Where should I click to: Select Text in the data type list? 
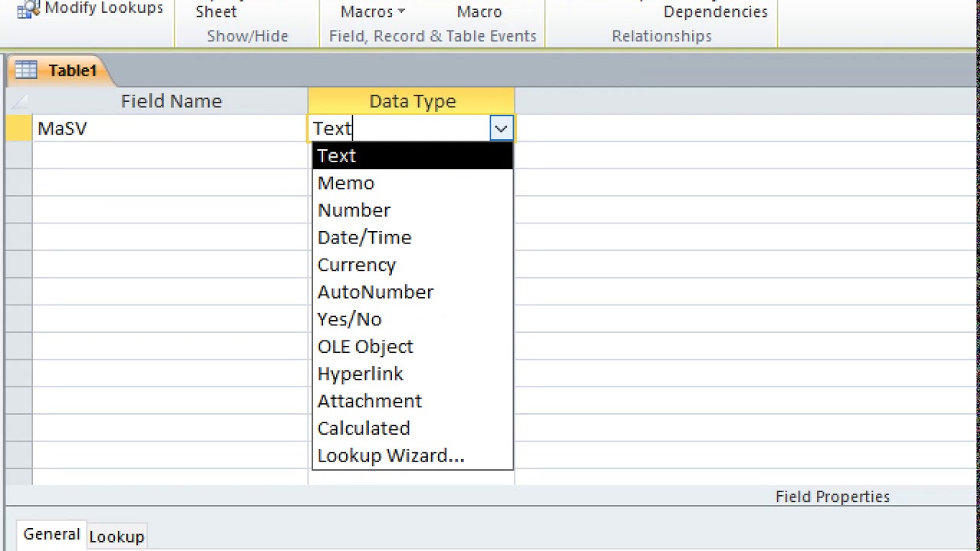(x=413, y=155)
